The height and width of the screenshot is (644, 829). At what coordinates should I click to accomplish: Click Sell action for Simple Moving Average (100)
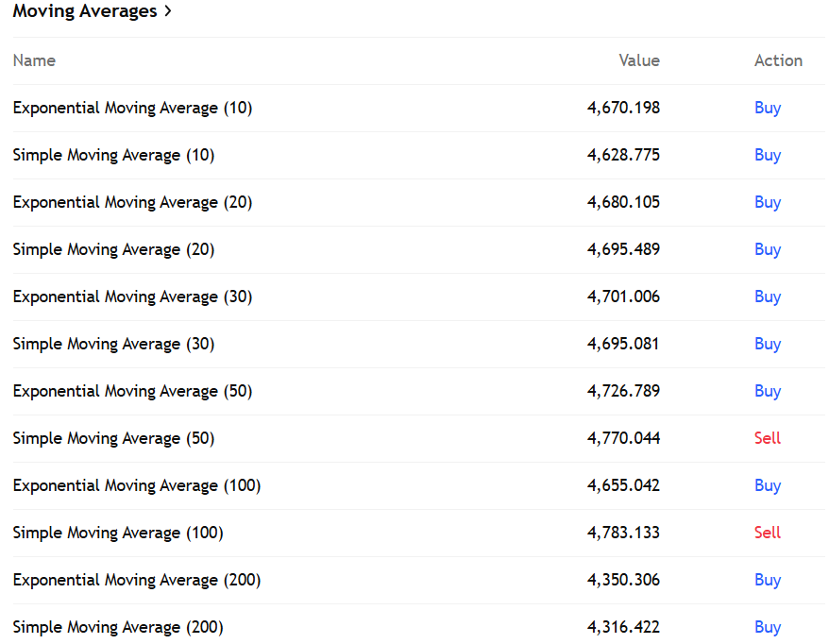(768, 533)
